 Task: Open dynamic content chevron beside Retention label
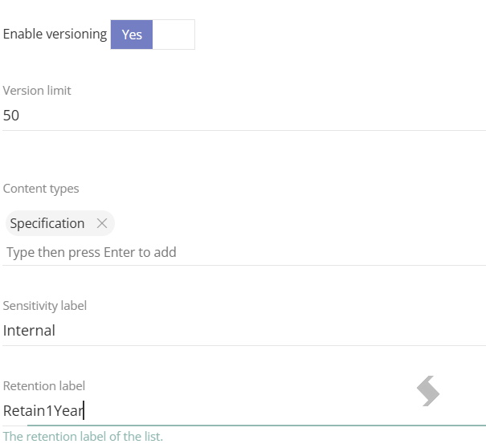click(x=428, y=391)
